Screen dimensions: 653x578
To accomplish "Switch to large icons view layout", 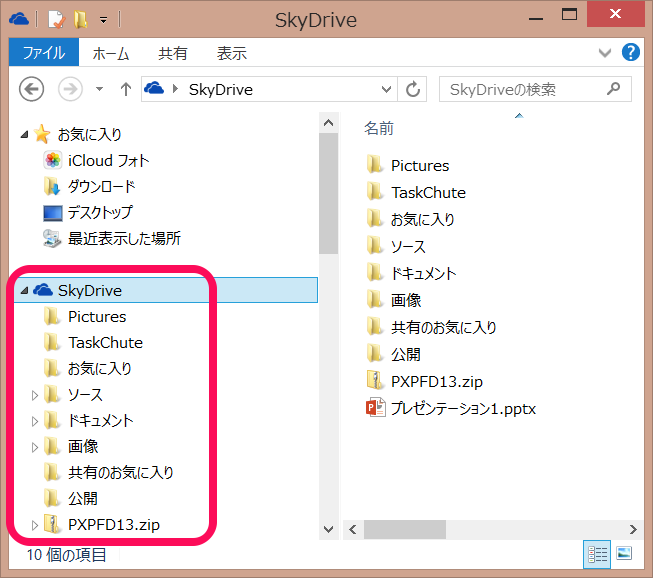I will (624, 553).
